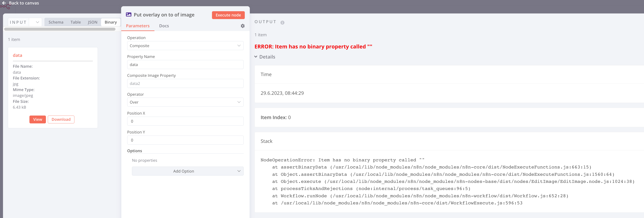Focus the Position X input field
The image size is (644, 218).
click(185, 121)
